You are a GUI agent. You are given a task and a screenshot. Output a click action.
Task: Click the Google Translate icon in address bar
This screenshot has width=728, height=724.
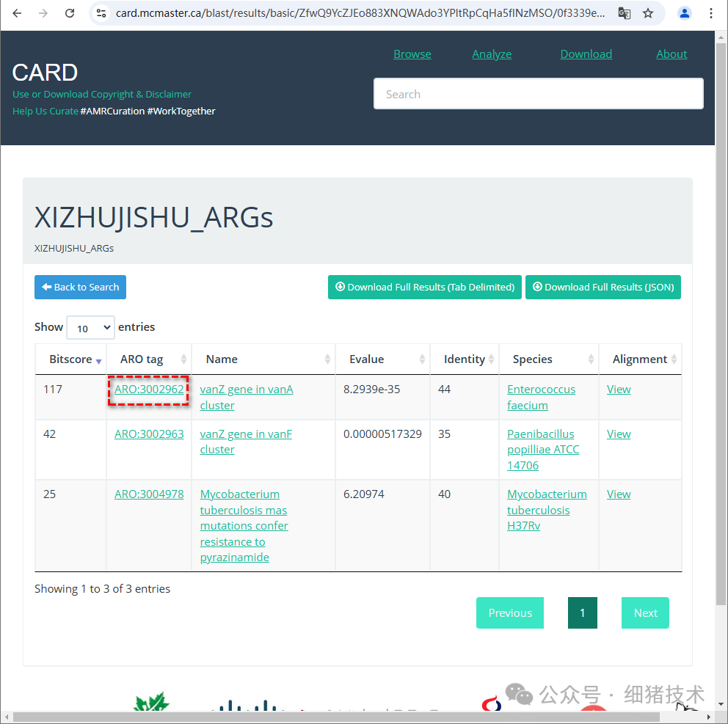click(x=624, y=13)
